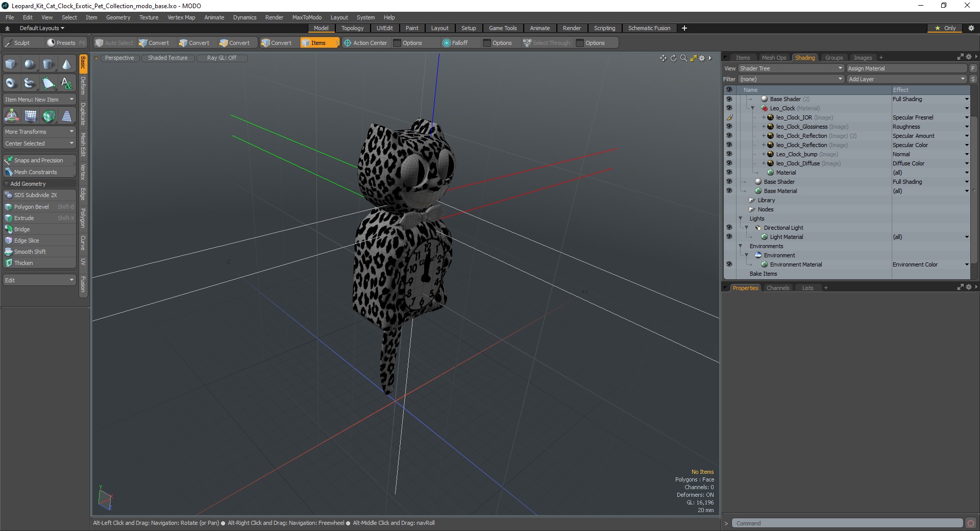
Task: Open the Filter (none) dropdown
Action: tap(791, 79)
